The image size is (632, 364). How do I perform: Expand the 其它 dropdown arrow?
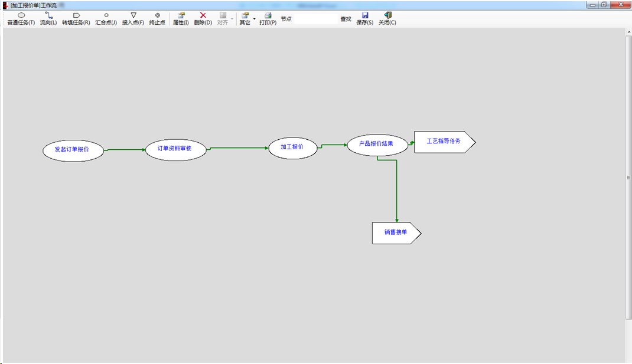pyautogui.click(x=255, y=19)
